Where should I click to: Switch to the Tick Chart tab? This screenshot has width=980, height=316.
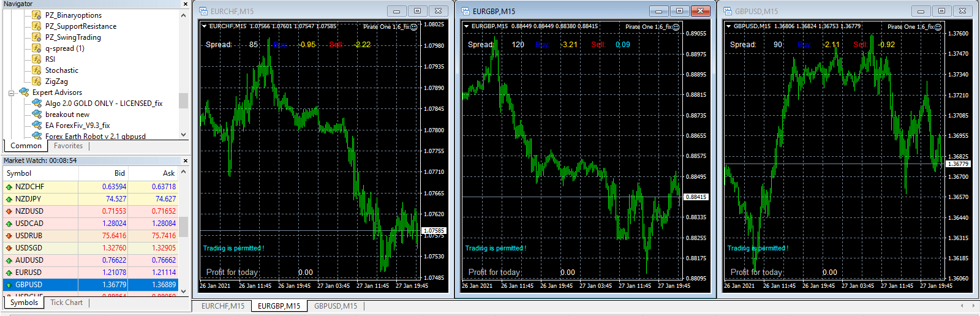click(66, 303)
